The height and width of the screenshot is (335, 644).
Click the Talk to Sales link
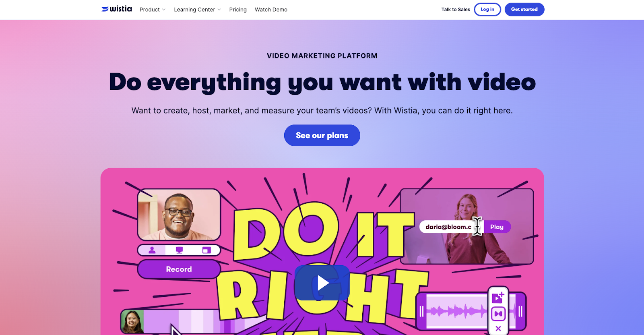[456, 10]
